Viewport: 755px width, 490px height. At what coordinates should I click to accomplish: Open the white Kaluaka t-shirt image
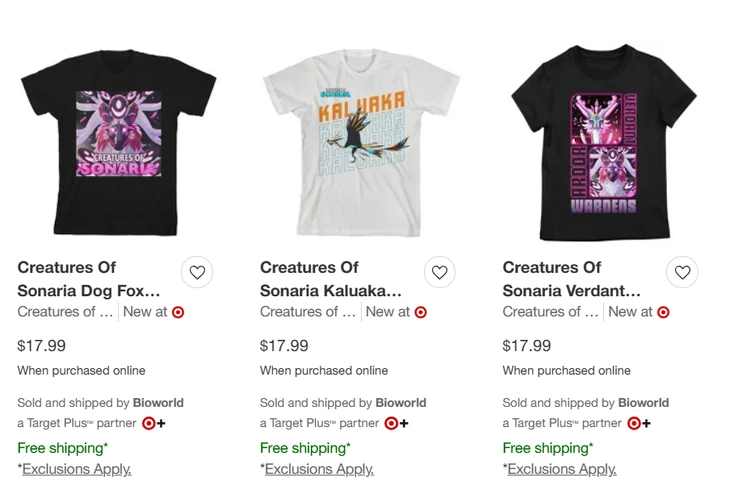coord(360,140)
